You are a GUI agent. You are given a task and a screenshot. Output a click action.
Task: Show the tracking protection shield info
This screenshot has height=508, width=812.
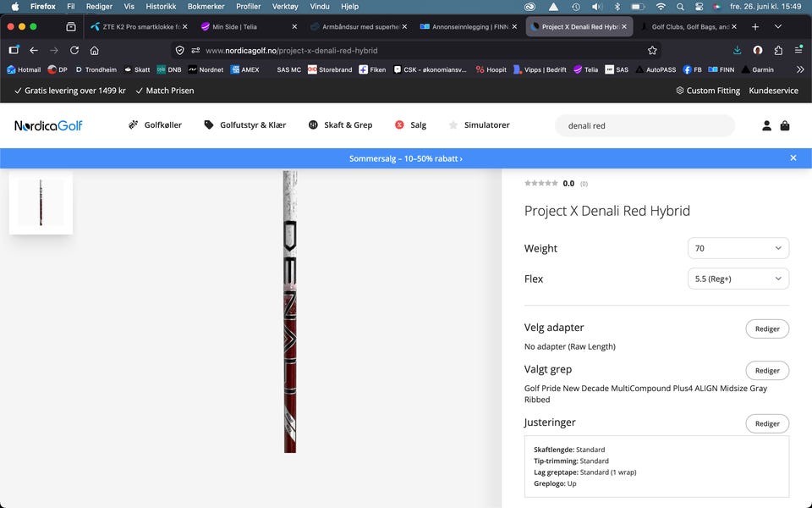179,50
